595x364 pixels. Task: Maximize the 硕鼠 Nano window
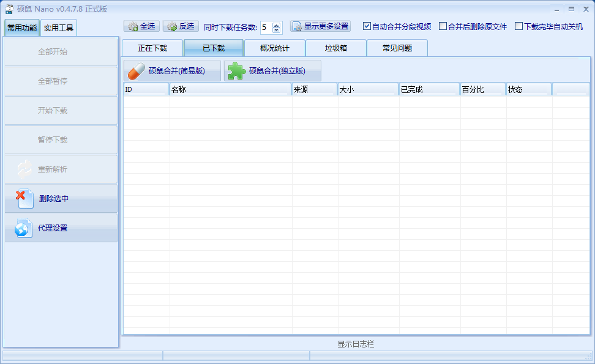pos(571,9)
